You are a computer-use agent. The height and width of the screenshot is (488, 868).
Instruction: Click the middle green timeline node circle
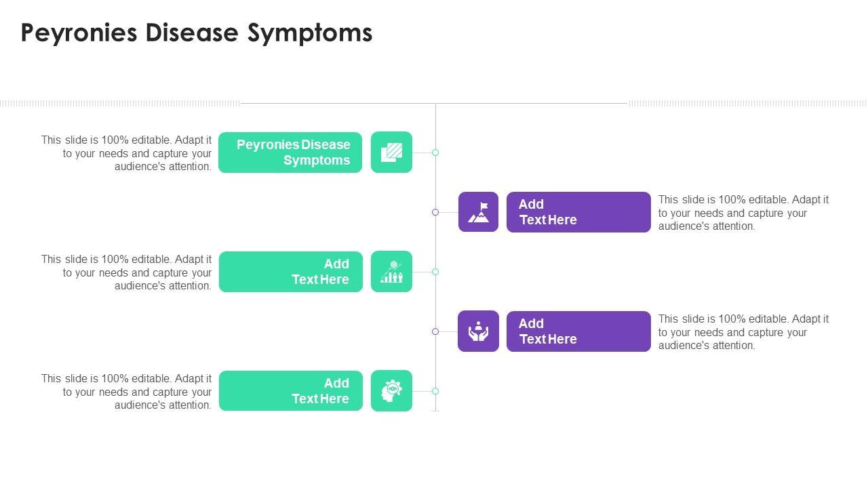[x=435, y=272]
